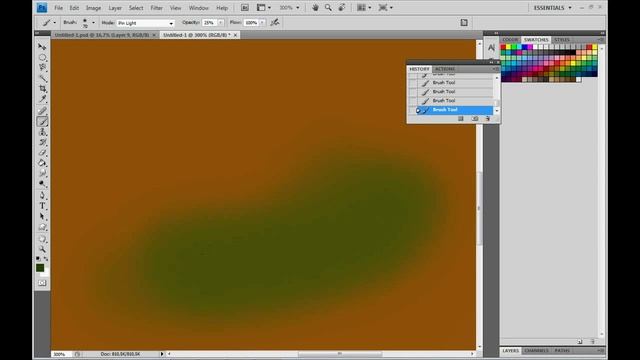Switch to the STYLES panel tab
This screenshot has width=640, height=360.
pyautogui.click(x=562, y=40)
